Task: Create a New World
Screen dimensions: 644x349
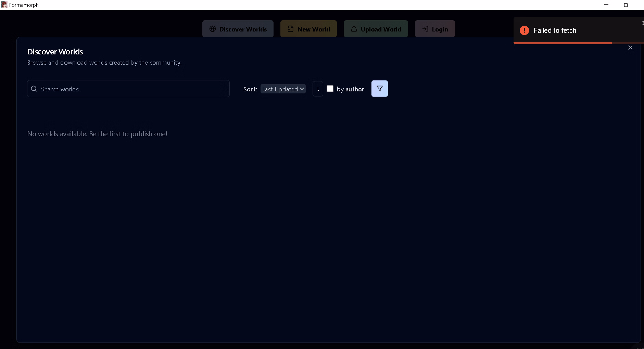Action: 308,29
